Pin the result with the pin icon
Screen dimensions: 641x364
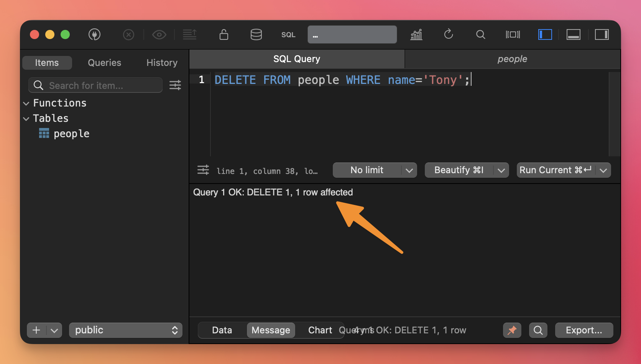pos(512,330)
